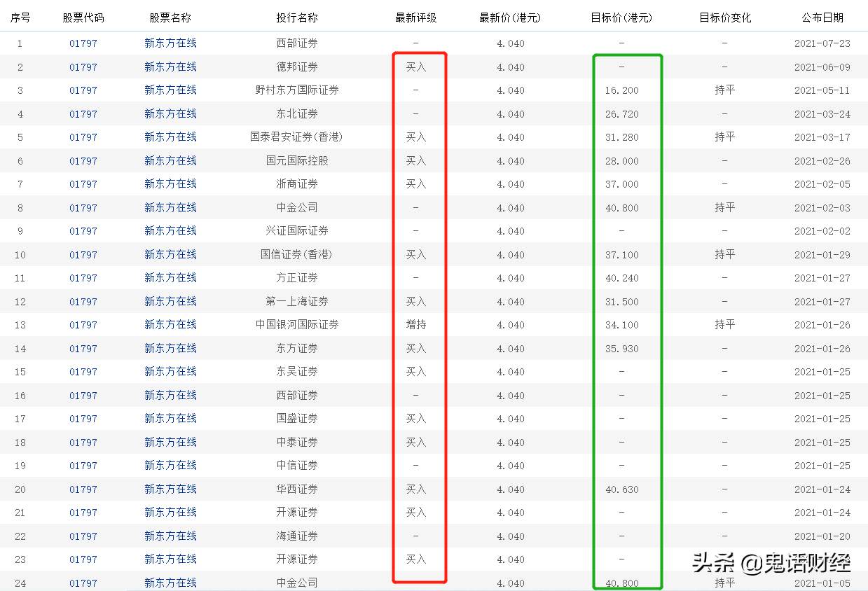This screenshot has height=591, width=868.
Task: Click target price 40.630
Action: 621,489
